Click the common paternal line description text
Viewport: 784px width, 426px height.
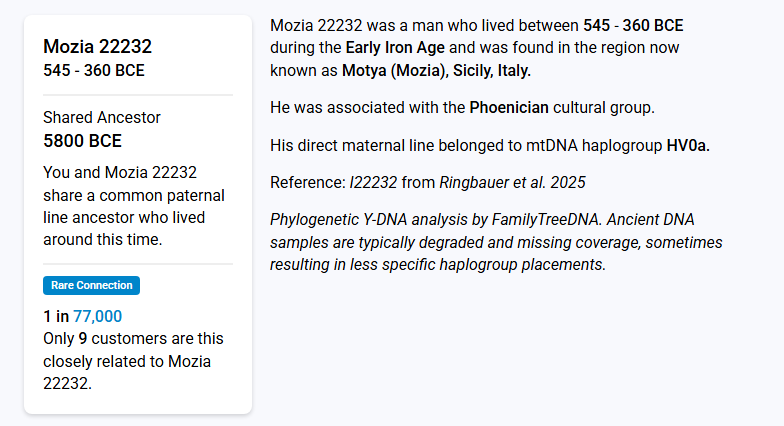click(x=134, y=206)
